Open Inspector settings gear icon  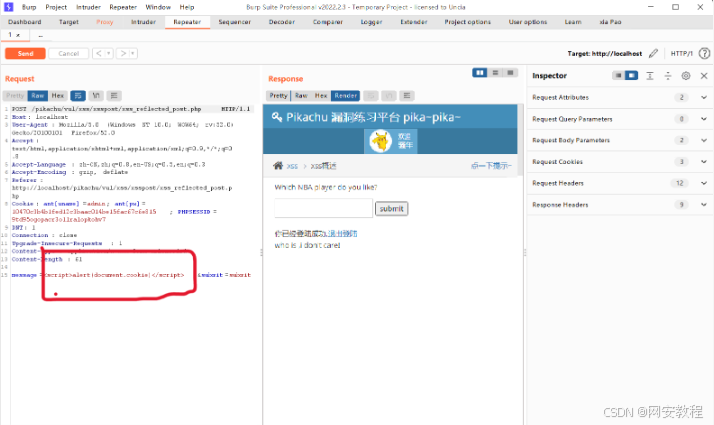[x=686, y=76]
